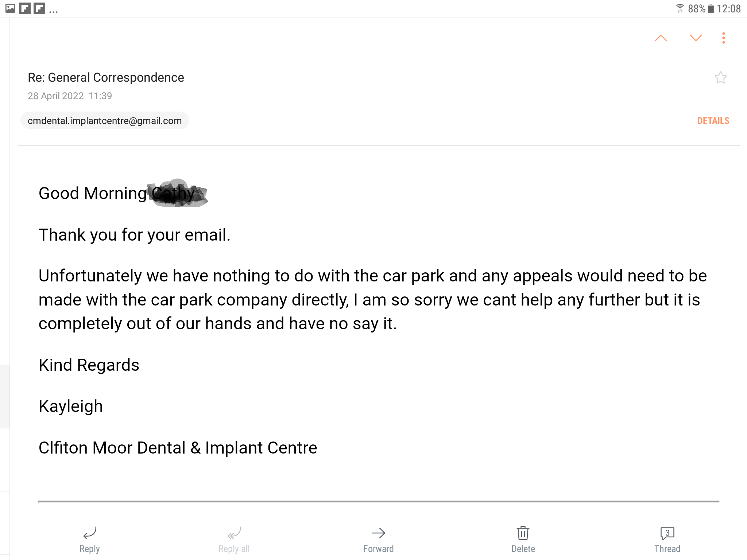Screen dimensions: 747x560
Task: Tap the subject line Re: General Correspondence
Action: coord(106,78)
